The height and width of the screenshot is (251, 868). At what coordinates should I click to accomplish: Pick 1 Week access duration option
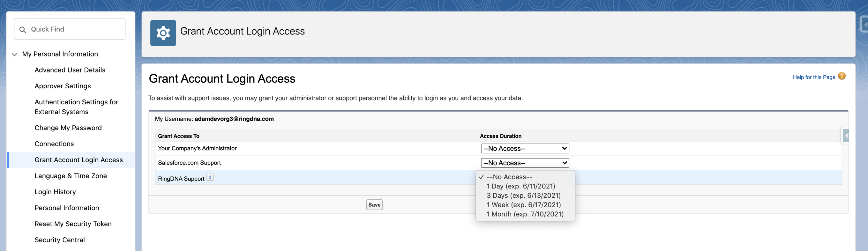click(x=524, y=205)
